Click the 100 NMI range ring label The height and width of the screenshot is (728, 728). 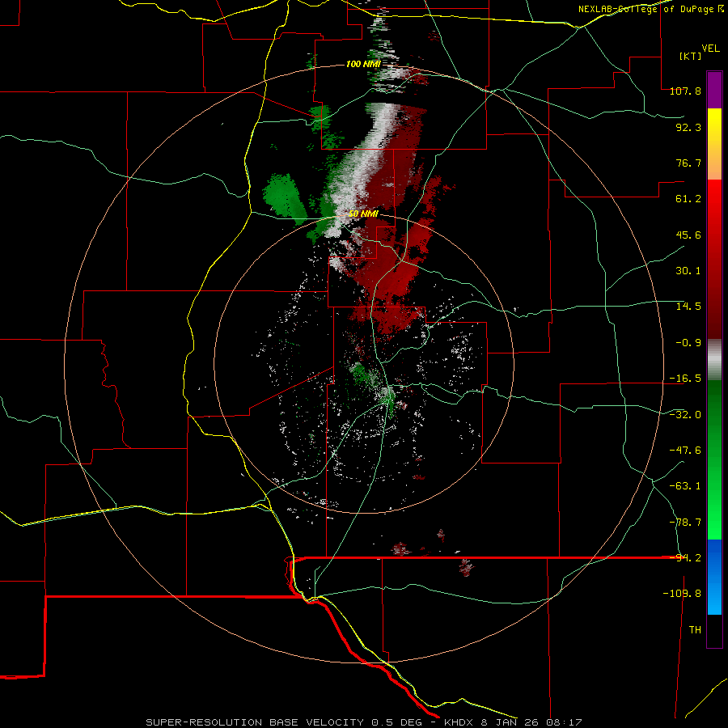[x=363, y=64]
